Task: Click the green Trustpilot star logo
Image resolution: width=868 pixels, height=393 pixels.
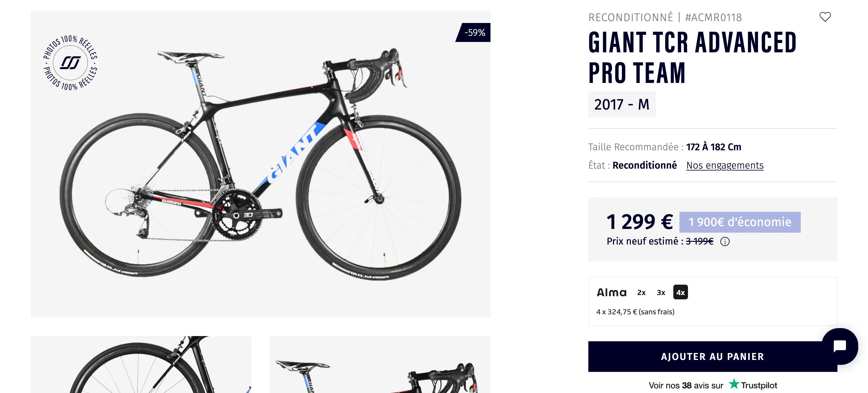Action: pos(734,384)
